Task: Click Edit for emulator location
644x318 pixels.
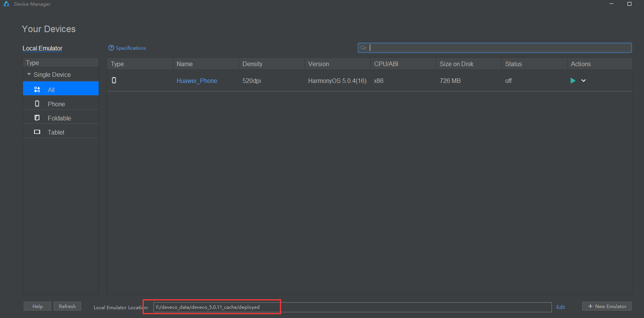Action: point(561,307)
